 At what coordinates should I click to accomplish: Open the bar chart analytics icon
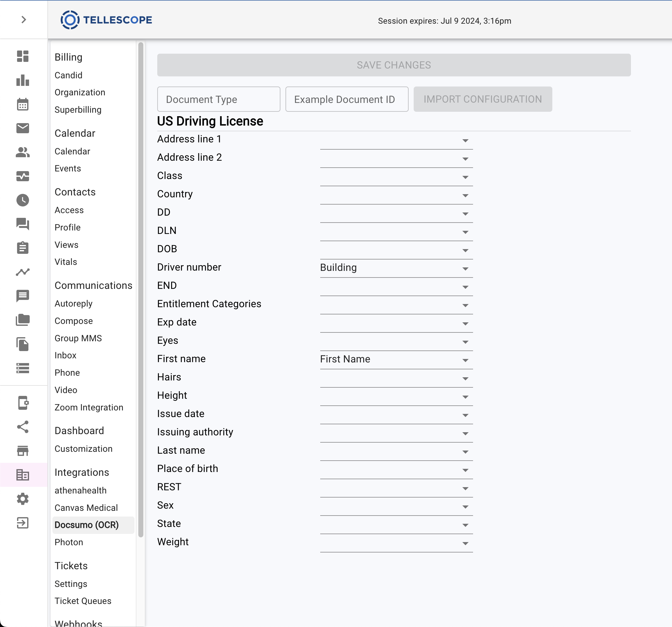(23, 80)
